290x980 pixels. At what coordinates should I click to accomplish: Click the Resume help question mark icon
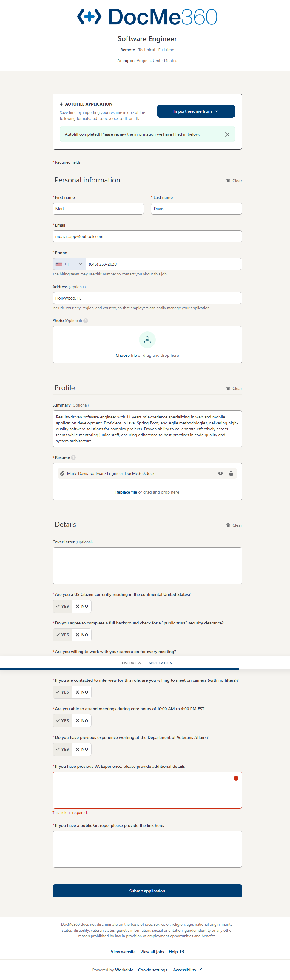click(x=73, y=458)
